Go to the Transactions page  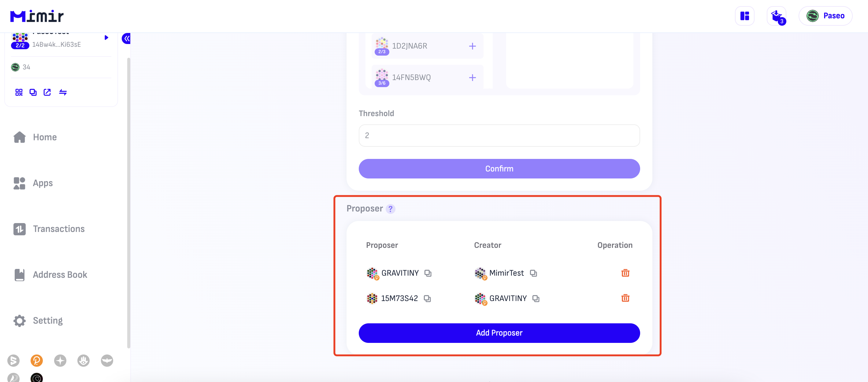click(x=58, y=229)
